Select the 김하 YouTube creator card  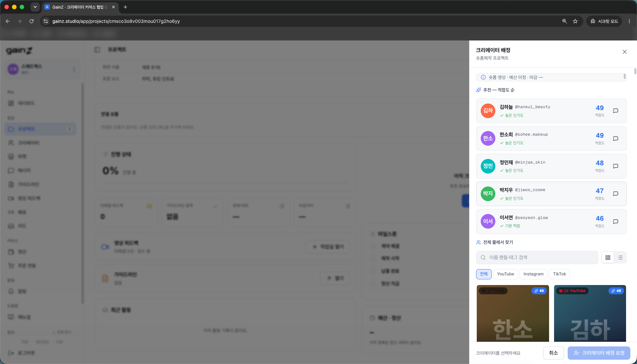pyautogui.click(x=590, y=313)
